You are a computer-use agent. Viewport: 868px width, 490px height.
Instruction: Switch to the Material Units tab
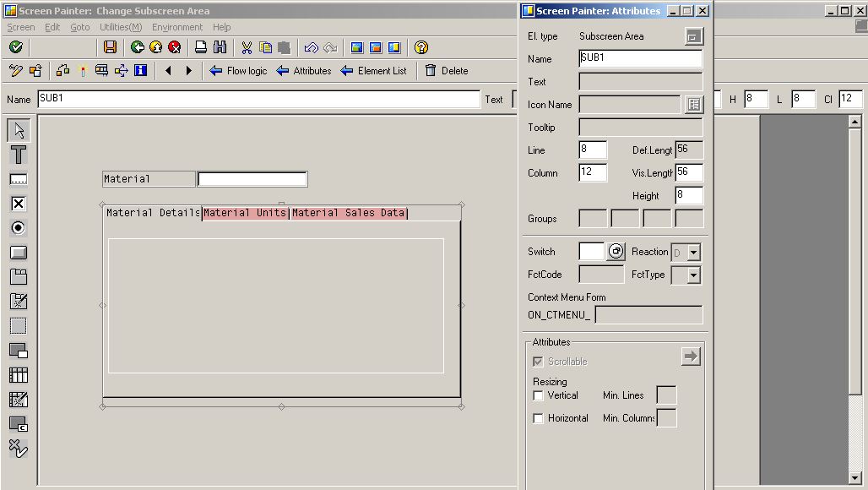243,212
